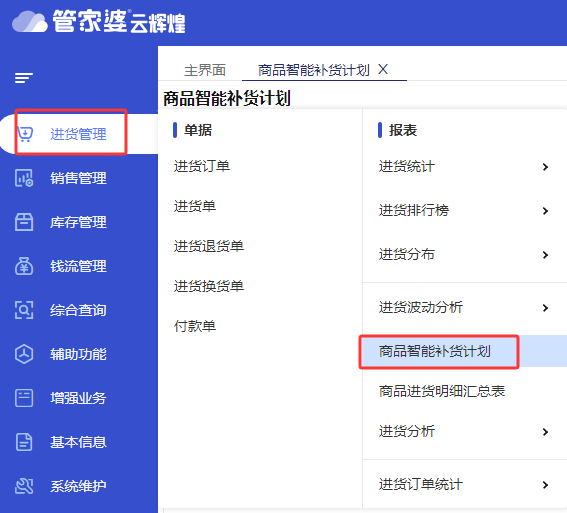Open 增强业务 in the sidebar
This screenshot has height=513, width=567.
point(78,398)
